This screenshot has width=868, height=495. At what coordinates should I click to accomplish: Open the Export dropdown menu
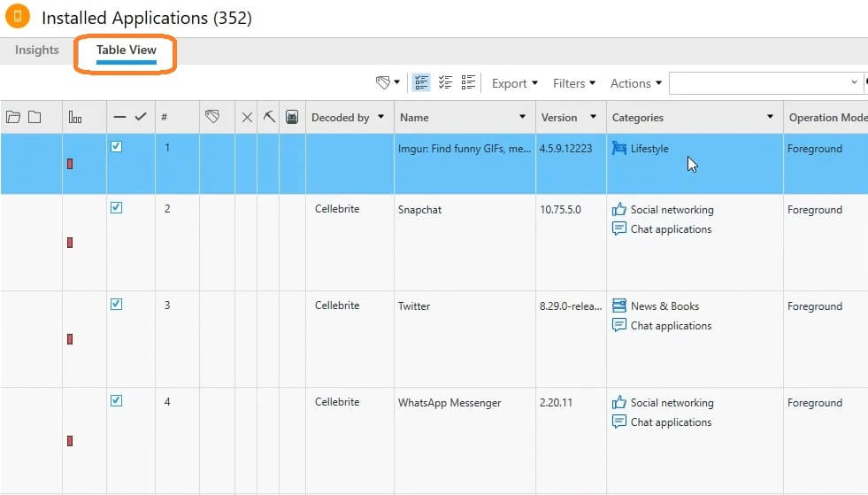(x=514, y=83)
